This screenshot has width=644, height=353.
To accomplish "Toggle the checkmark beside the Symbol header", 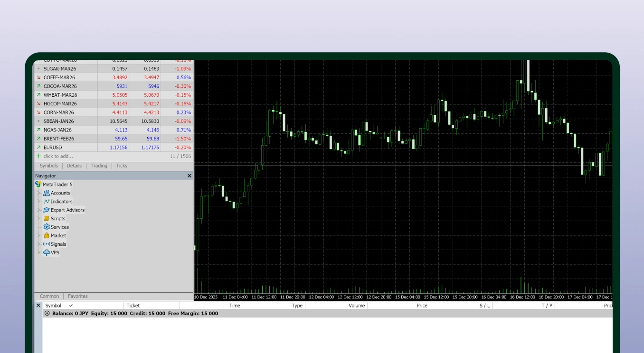I will (x=70, y=306).
